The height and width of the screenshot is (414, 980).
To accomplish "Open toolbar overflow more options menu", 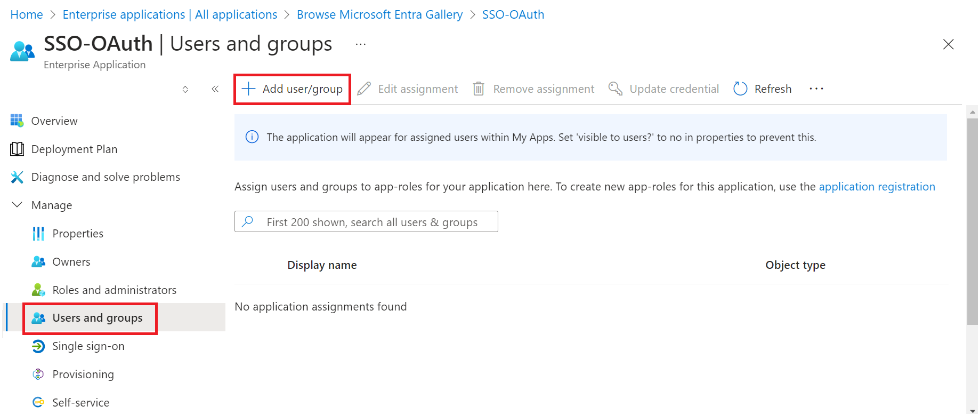I will pyautogui.click(x=816, y=89).
